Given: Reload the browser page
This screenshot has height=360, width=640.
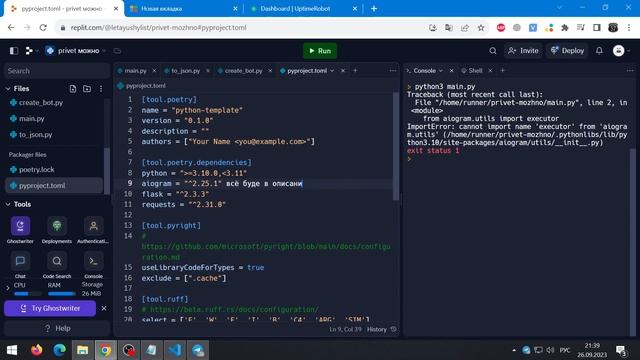Looking at the screenshot, I should pyautogui.click(x=43, y=28).
